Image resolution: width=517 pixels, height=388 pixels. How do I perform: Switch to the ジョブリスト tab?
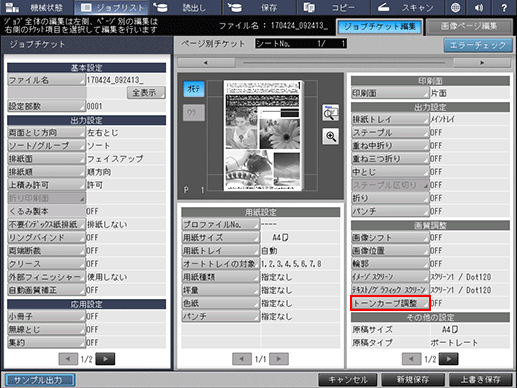click(x=111, y=7)
